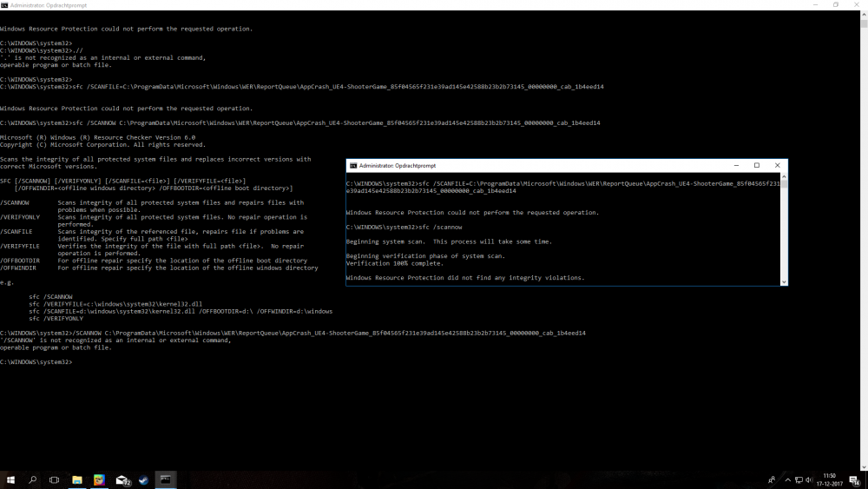Click 'Scans the integrity of all protected system files' line
Image resolution: width=868 pixels, height=489 pixels.
click(x=155, y=159)
